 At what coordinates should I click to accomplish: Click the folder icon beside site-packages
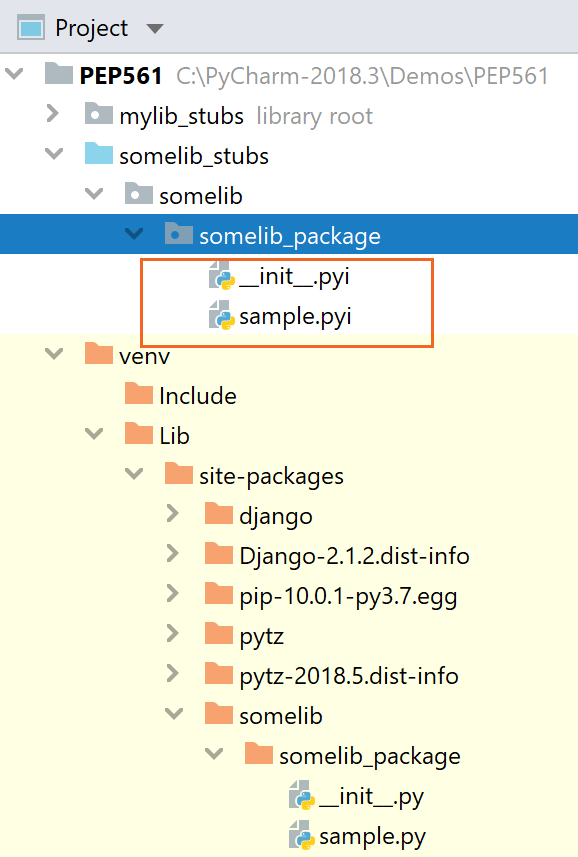click(x=179, y=474)
